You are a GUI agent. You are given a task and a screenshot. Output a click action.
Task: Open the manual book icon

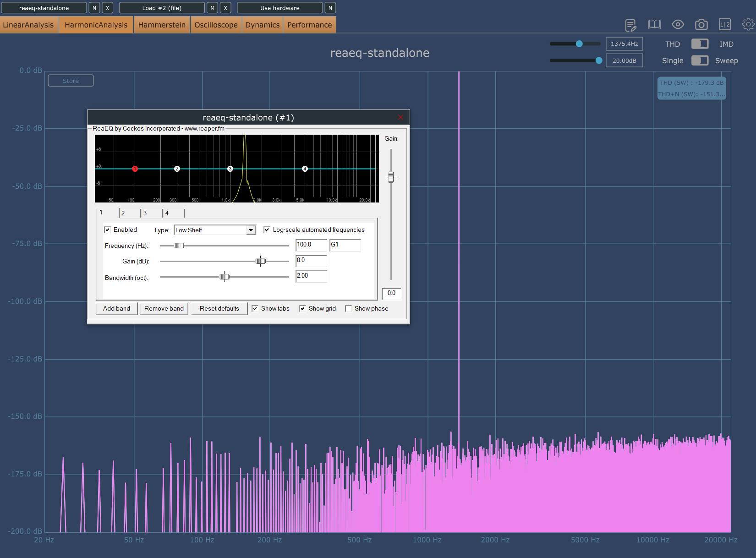coord(654,24)
